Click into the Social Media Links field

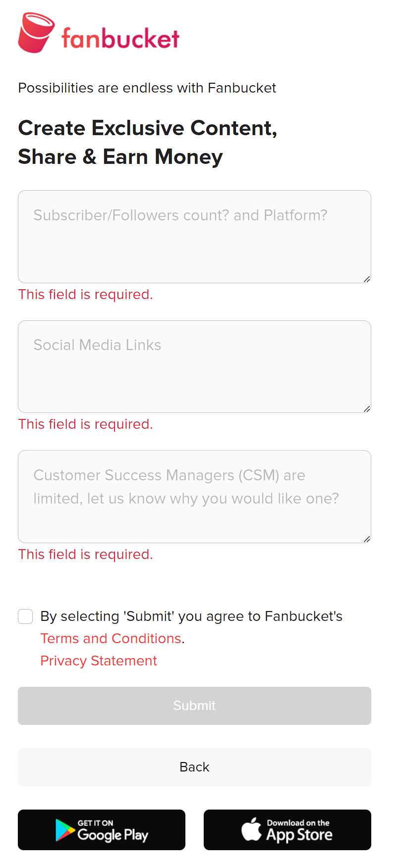194,366
